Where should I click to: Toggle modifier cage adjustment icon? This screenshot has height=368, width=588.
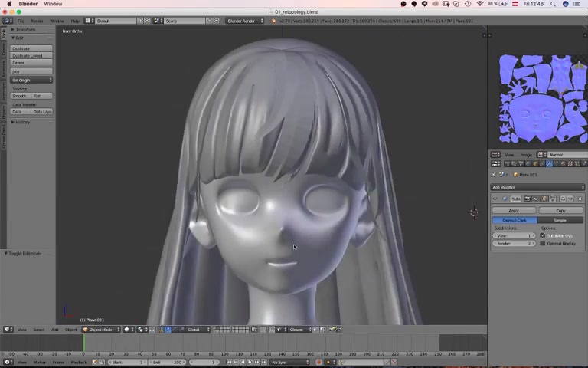point(552,199)
